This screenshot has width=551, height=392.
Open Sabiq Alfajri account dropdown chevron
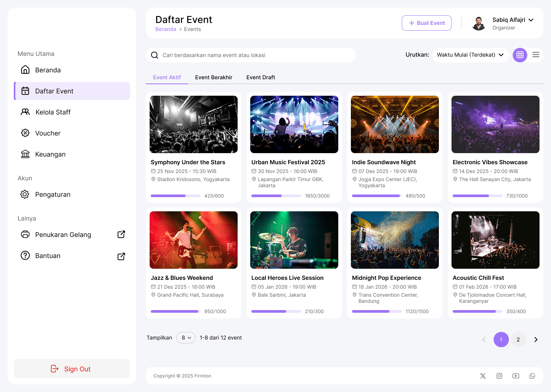(531, 20)
